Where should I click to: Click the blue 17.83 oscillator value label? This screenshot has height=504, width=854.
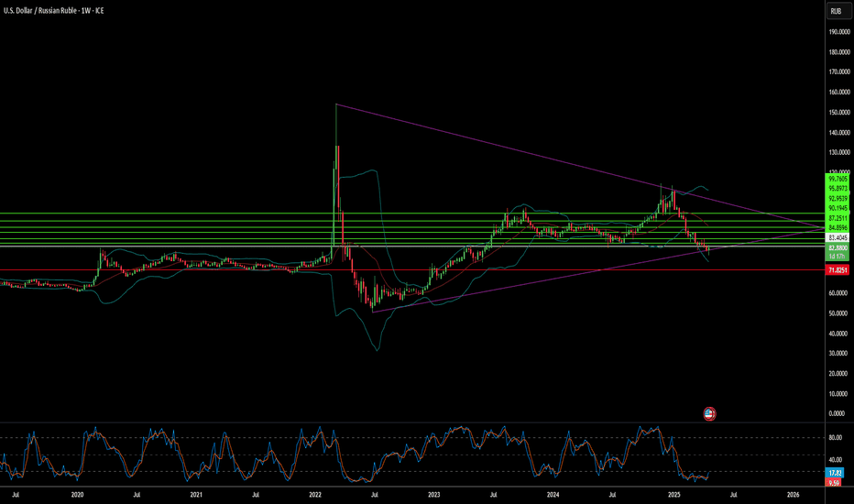[x=836, y=473]
